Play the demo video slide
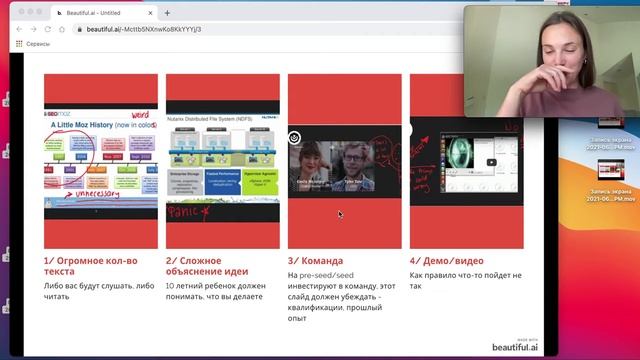The width and height of the screenshot is (640, 360). click(491, 162)
